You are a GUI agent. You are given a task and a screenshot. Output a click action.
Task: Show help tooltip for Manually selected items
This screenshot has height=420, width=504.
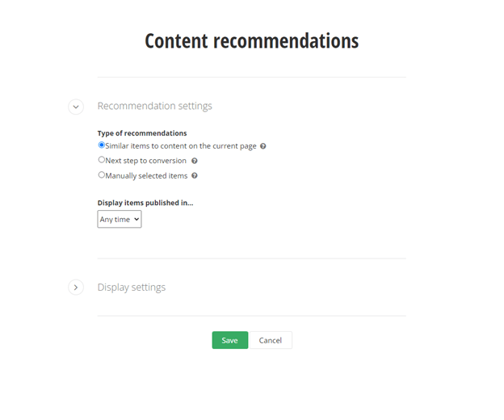tap(195, 175)
